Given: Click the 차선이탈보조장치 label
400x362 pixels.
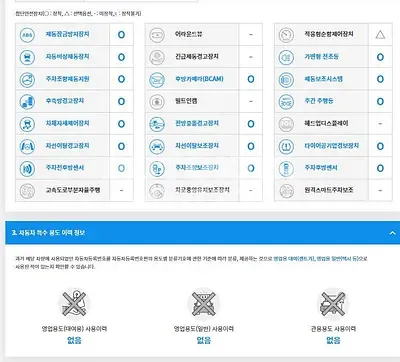Looking at the screenshot, I should click(x=197, y=146).
